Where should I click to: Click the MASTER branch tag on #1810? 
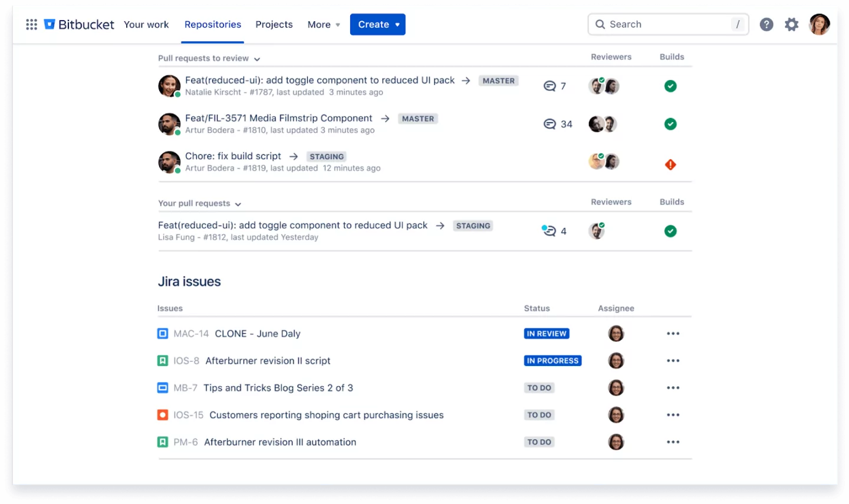(x=418, y=118)
